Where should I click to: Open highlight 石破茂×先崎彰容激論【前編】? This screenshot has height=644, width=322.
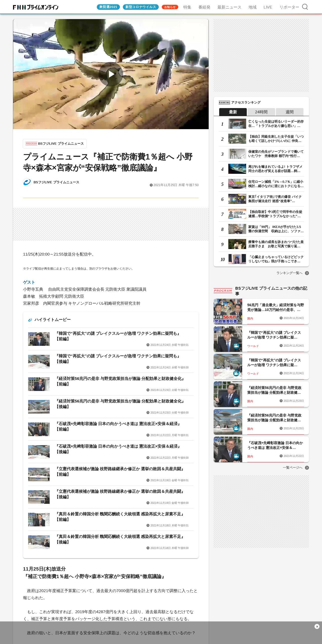(x=111, y=429)
